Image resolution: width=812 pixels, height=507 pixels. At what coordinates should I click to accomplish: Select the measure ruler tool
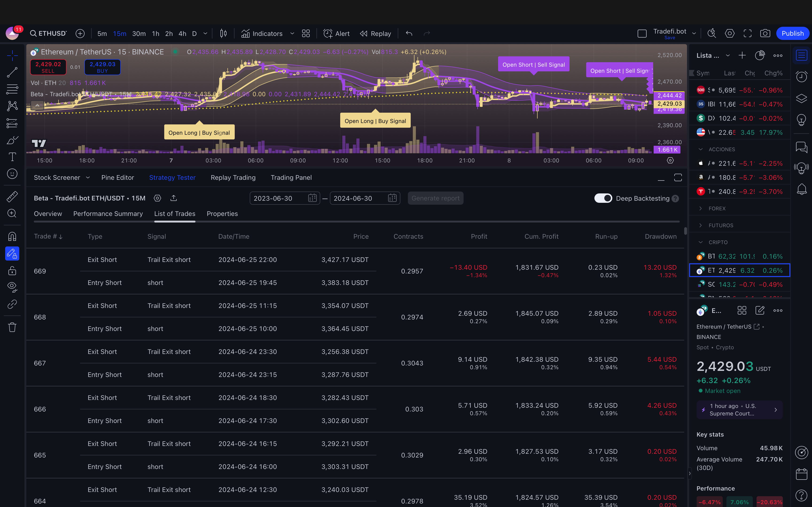(x=12, y=196)
